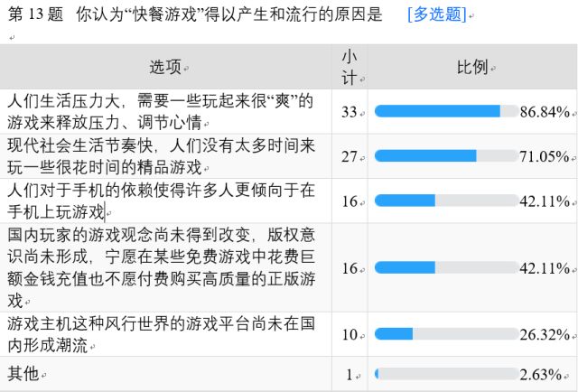Click the count 10 cell
578x392 pixels.
[x=350, y=333]
